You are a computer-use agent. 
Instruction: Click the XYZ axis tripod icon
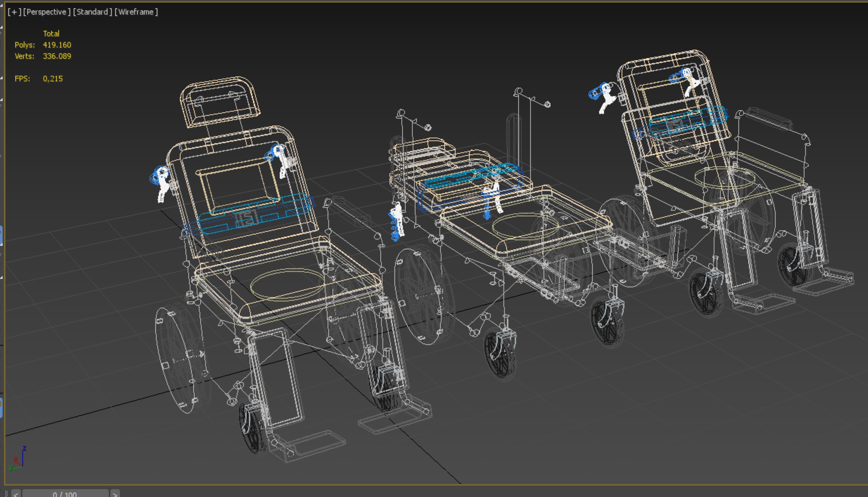(x=18, y=459)
